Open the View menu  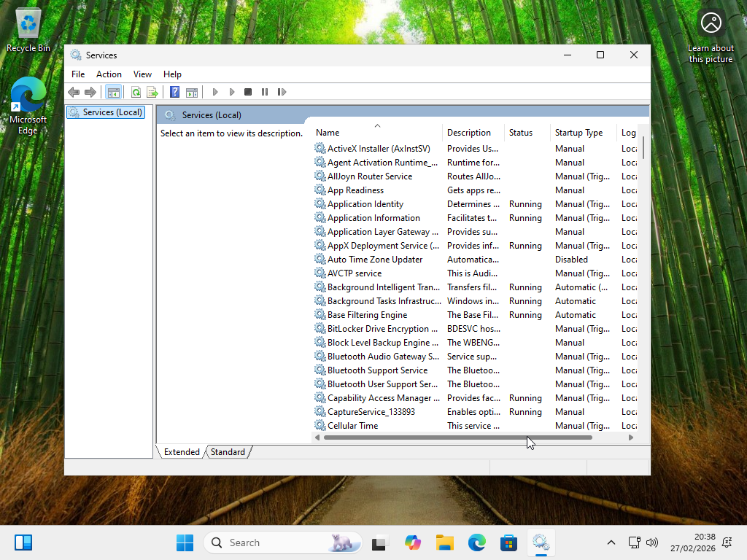point(142,74)
